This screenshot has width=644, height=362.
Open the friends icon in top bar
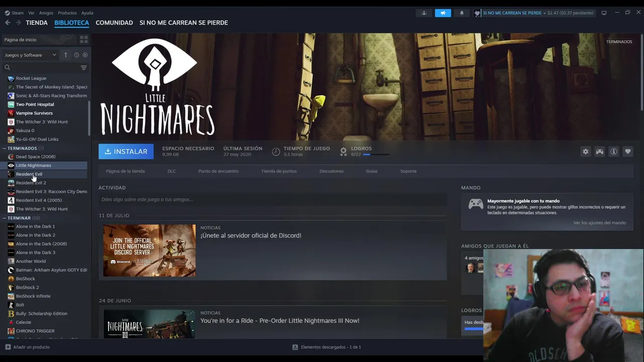(424, 13)
